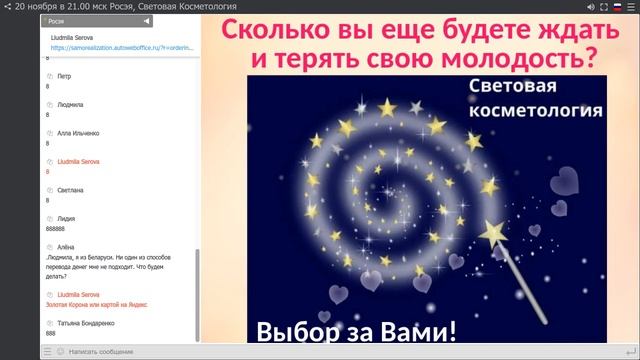Click the avatar icon next to Татьяна Бондаренко
The height and width of the screenshot is (360, 640).
click(50, 323)
